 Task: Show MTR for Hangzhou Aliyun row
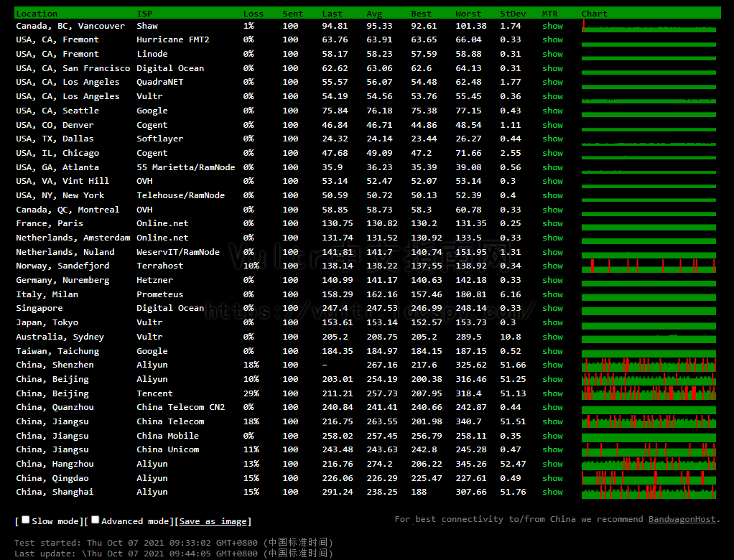(552, 464)
